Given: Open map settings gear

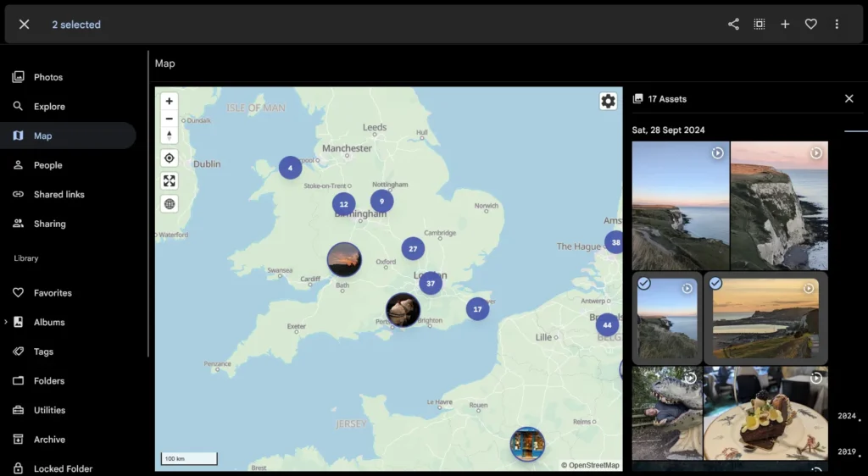Looking at the screenshot, I should [x=608, y=102].
